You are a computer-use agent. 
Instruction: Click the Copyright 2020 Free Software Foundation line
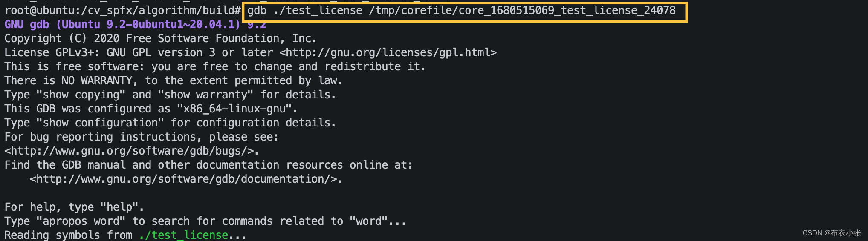(161, 38)
